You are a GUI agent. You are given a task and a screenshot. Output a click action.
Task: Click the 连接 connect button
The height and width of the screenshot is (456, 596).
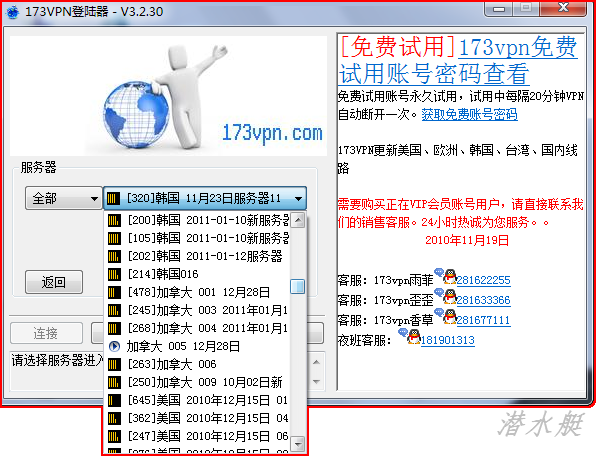(x=46, y=333)
